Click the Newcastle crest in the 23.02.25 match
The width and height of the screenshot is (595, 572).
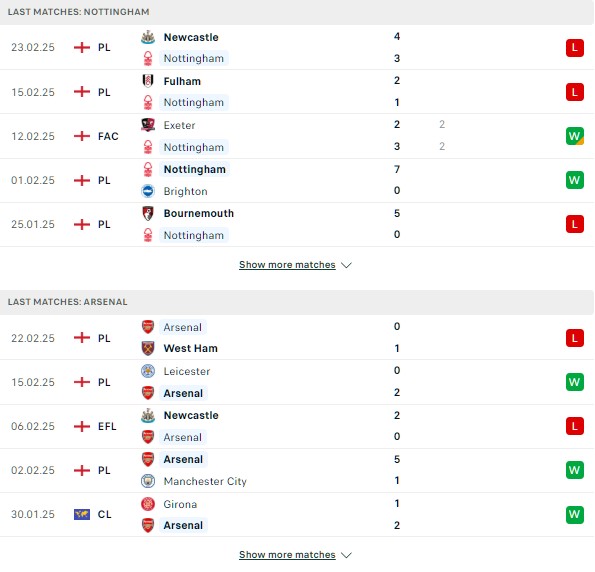click(x=148, y=37)
